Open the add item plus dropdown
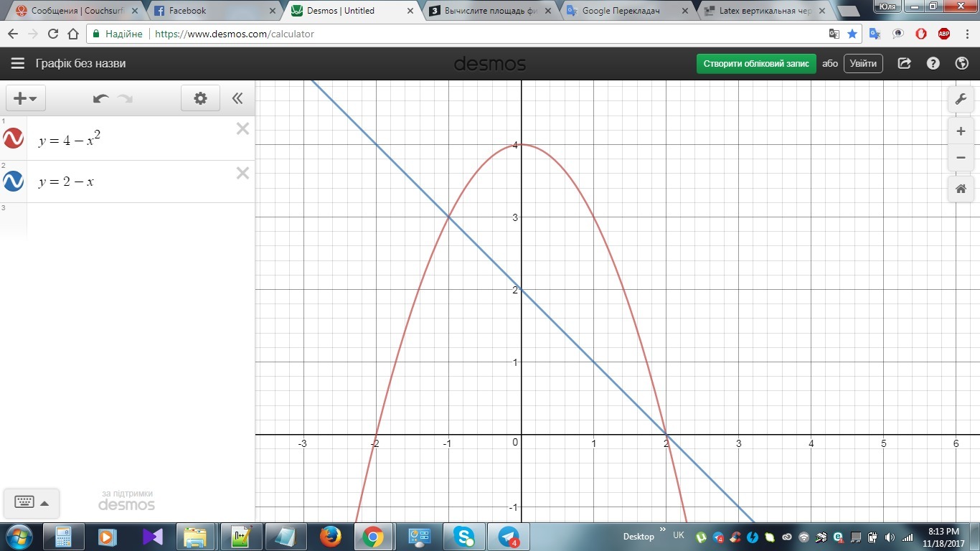The width and height of the screenshot is (980, 551). pos(26,98)
